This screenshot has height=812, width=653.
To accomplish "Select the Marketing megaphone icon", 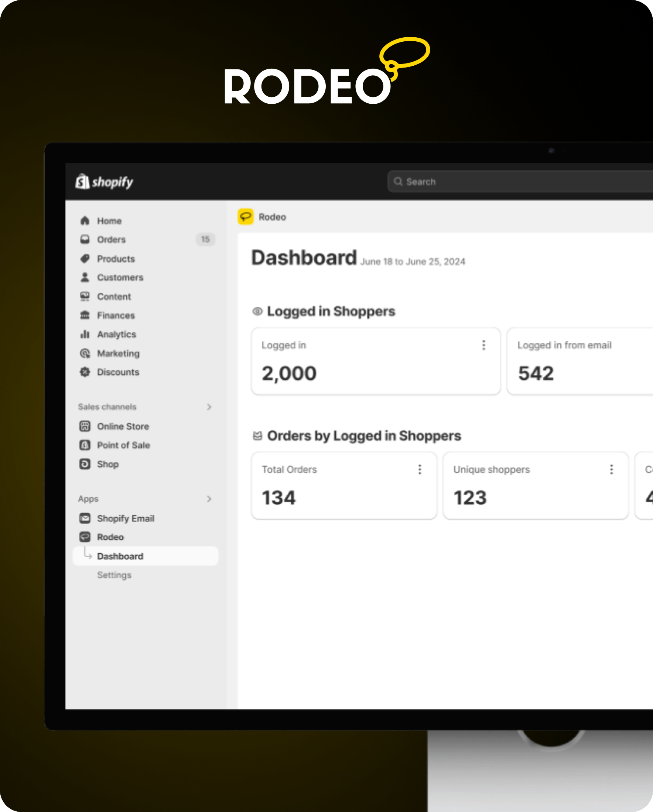I will tap(85, 353).
